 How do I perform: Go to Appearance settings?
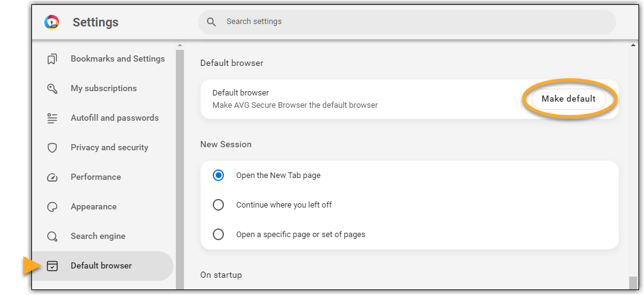pyautogui.click(x=93, y=206)
